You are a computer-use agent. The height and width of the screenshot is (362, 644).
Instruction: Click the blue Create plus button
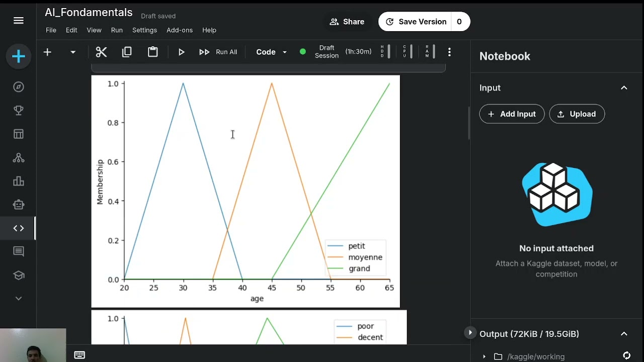click(19, 56)
